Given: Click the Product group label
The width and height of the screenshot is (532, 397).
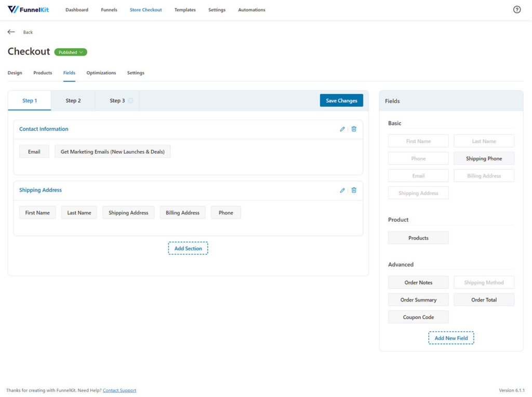Looking at the screenshot, I should 398,220.
